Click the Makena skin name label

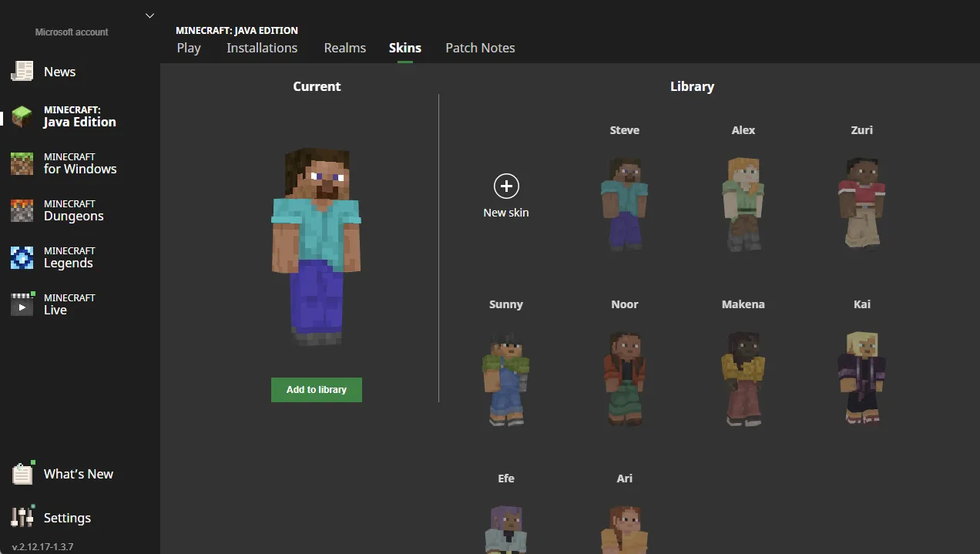pyautogui.click(x=743, y=304)
